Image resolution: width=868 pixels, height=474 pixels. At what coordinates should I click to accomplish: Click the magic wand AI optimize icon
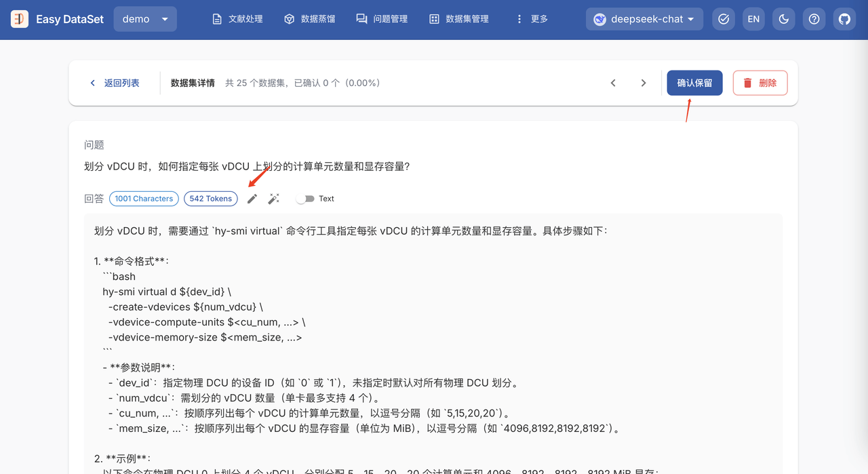pos(274,199)
